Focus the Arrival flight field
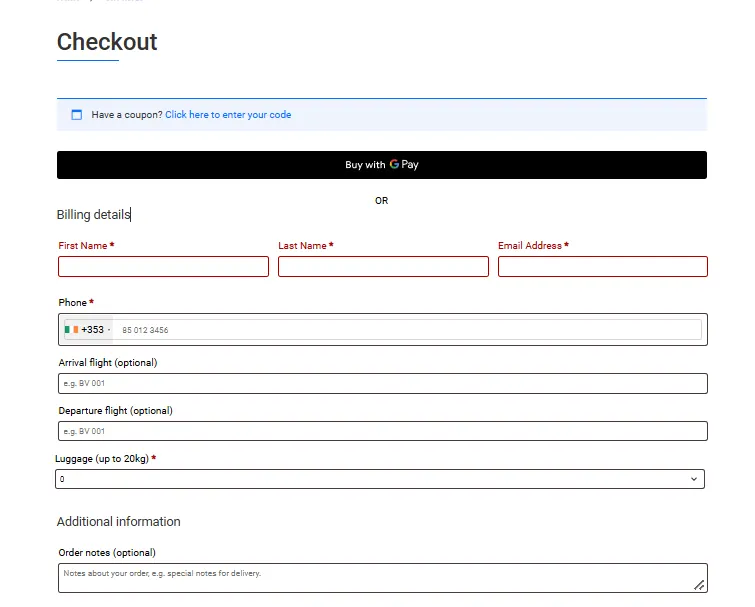 click(x=383, y=384)
